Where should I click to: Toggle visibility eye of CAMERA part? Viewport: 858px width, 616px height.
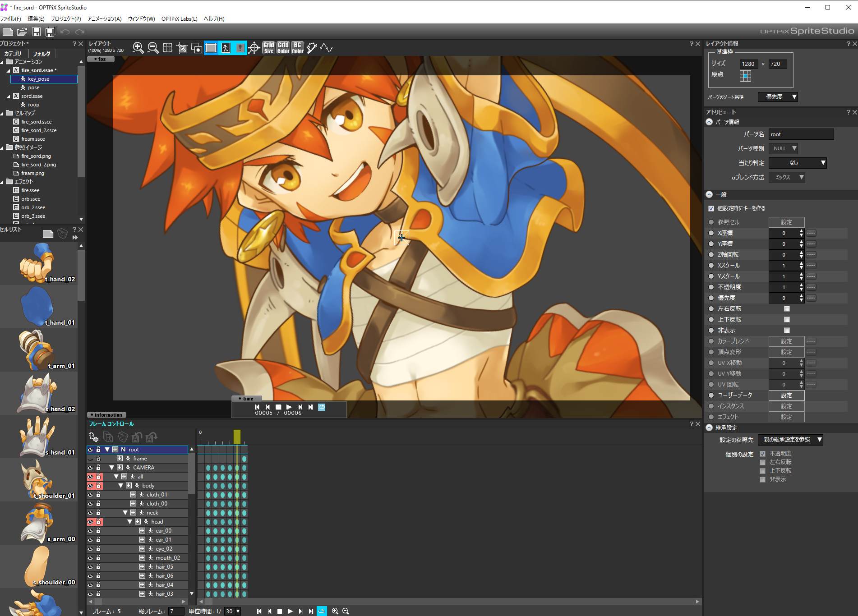click(x=90, y=468)
